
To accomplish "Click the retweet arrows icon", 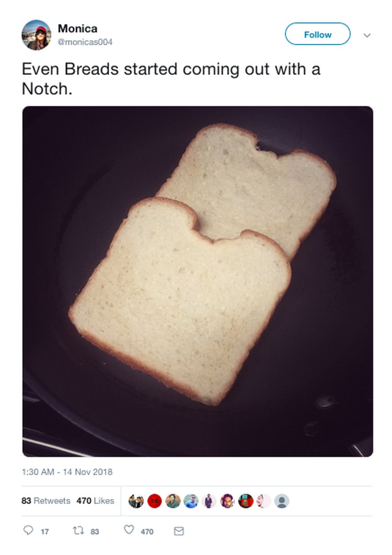I will pyautogui.click(x=78, y=530).
